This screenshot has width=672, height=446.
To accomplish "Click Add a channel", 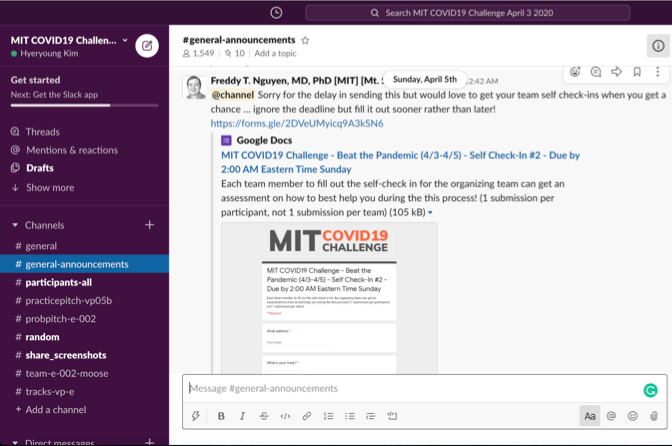I will (x=55, y=410).
